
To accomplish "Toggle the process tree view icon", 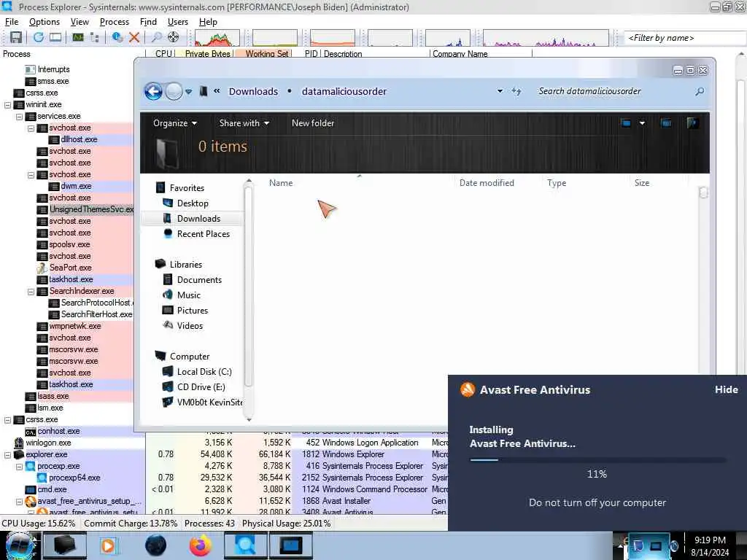I will coord(95,37).
